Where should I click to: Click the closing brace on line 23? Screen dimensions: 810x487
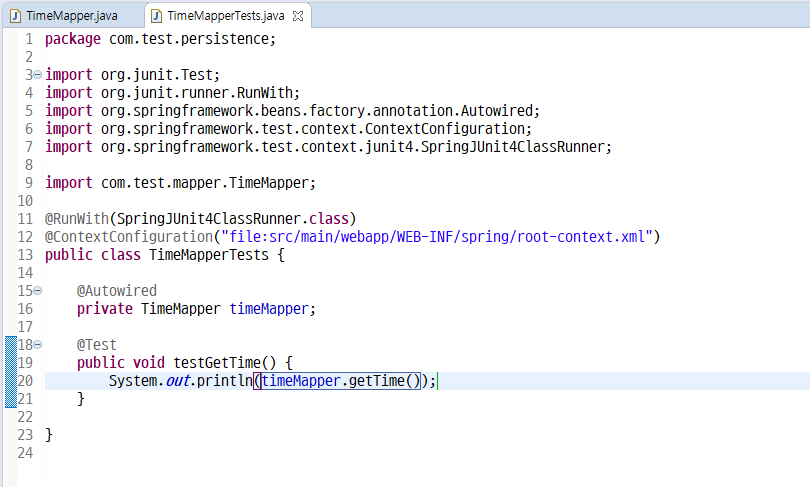tap(49, 435)
